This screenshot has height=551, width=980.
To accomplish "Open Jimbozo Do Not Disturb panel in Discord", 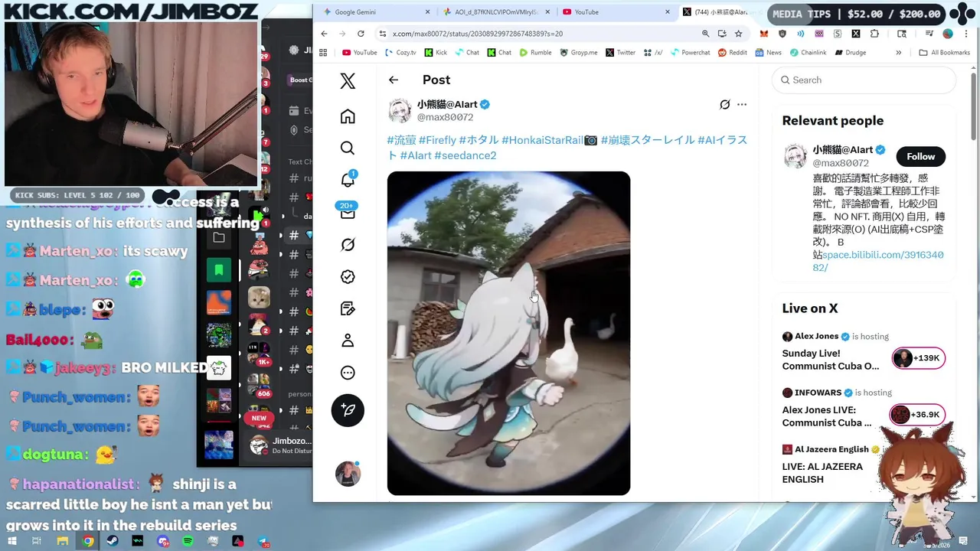I will click(x=280, y=445).
